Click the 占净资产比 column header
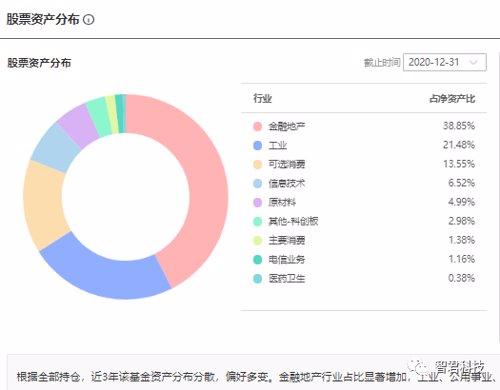This screenshot has width=500, height=390. tap(452, 99)
